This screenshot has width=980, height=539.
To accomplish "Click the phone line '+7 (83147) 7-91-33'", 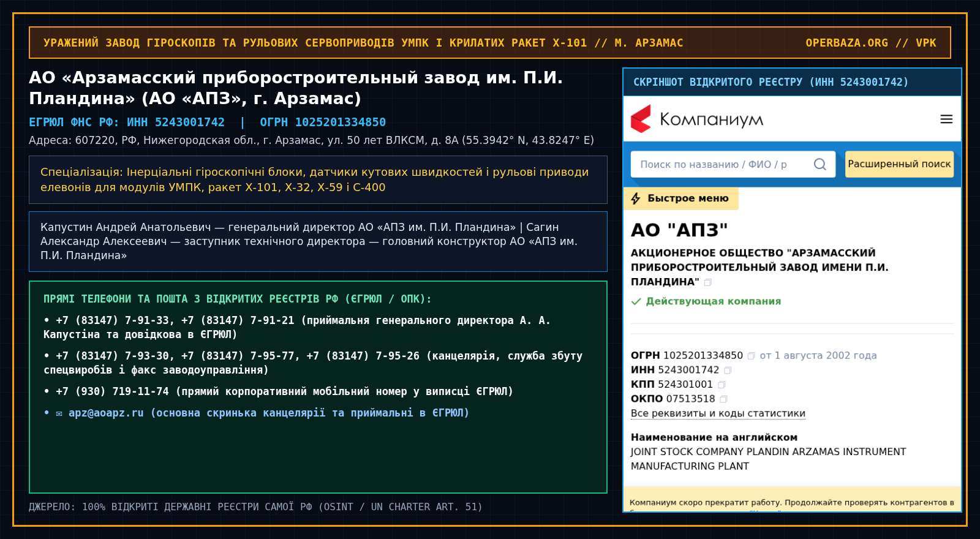I will pyautogui.click(x=297, y=328).
